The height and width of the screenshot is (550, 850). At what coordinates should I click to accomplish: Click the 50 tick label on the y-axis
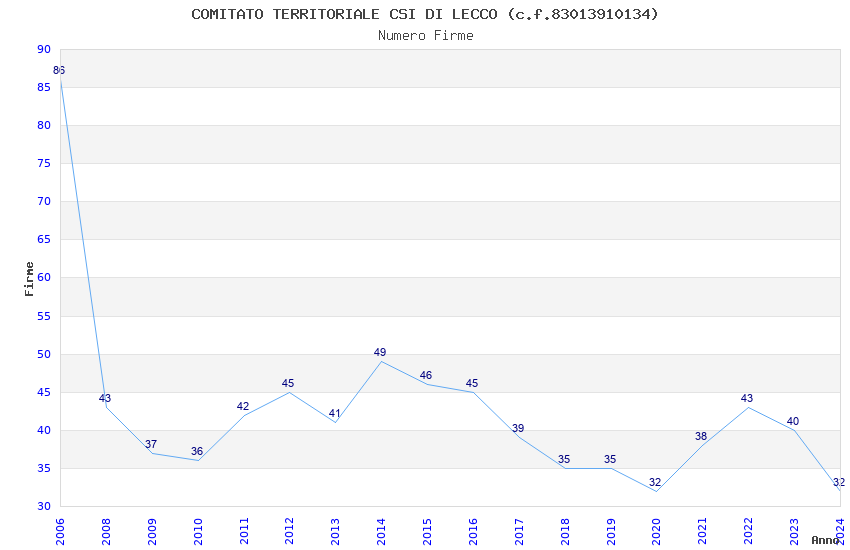pos(44,354)
